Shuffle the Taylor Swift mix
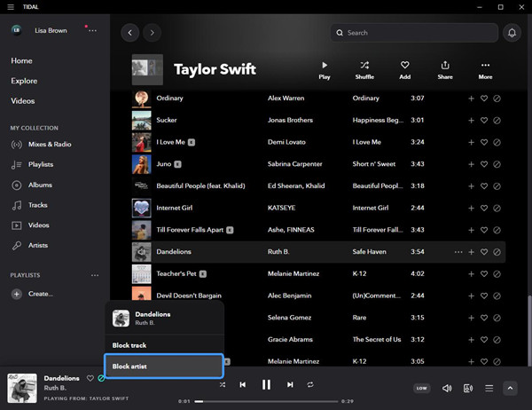This screenshot has width=532, height=410. (364, 70)
